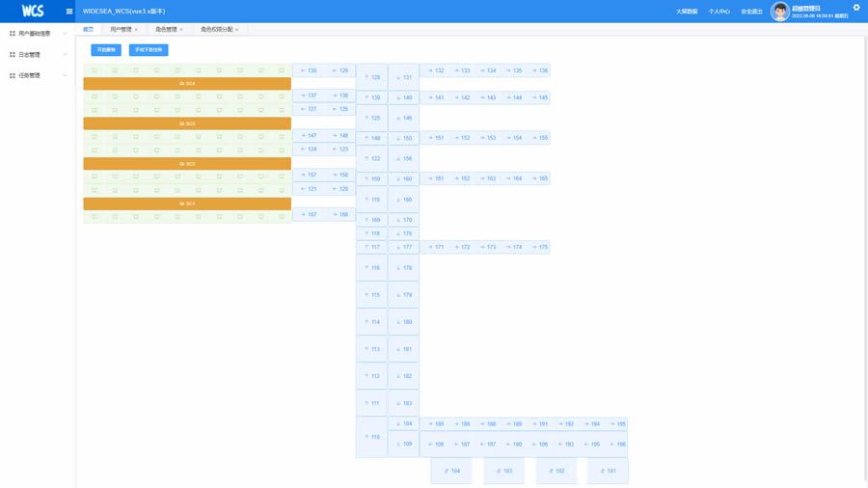The width and height of the screenshot is (868, 488).
Task: Click the orange SC4 stacker crane bar
Action: click(x=187, y=84)
